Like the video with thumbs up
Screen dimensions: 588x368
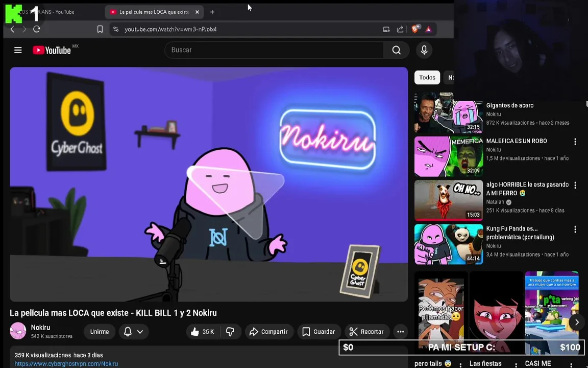click(202, 332)
